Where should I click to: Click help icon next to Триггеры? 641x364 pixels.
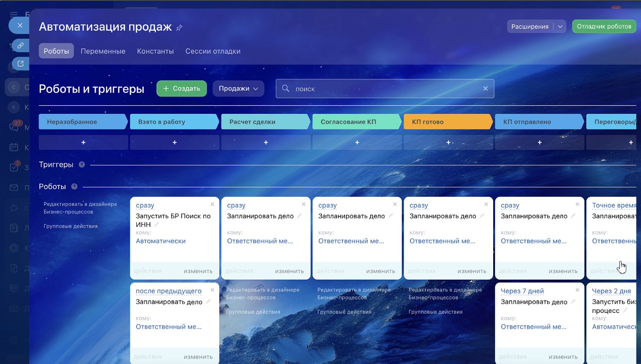[81, 164]
